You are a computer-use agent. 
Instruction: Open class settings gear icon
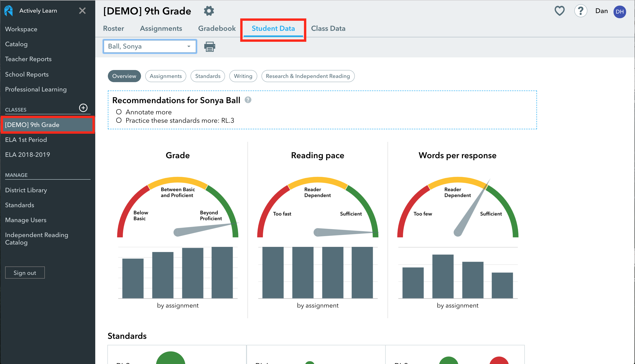click(209, 11)
